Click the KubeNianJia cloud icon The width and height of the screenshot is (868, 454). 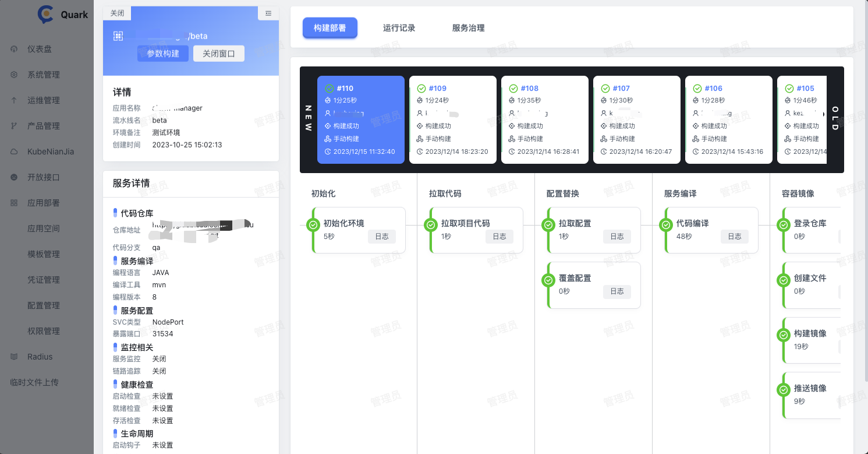14,152
